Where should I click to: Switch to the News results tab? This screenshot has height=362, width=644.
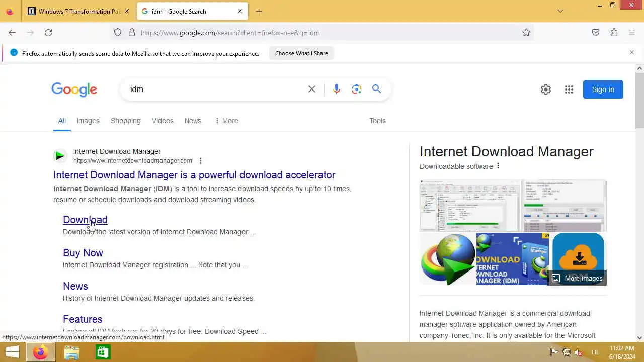(193, 121)
